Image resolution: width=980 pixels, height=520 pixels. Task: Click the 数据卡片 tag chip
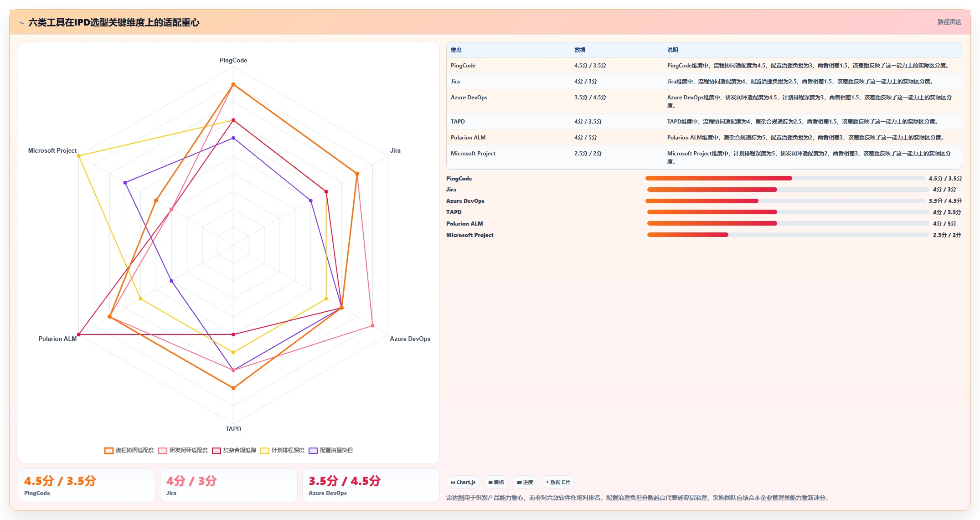click(558, 482)
